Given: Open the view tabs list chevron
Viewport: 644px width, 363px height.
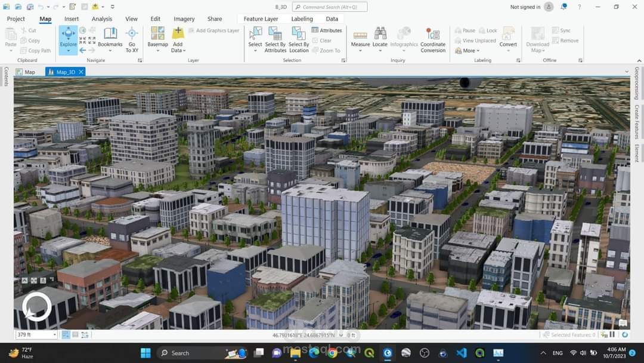Looking at the screenshot, I should point(627,72).
